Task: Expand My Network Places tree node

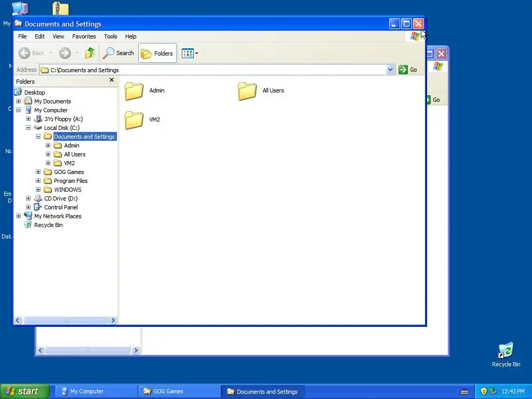Action: click(18, 216)
